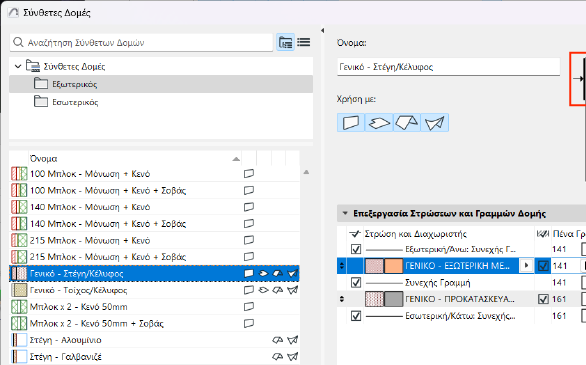Collapse Επεξεργασία Στρώσεων και Γραμμών Δομής section

344,214
